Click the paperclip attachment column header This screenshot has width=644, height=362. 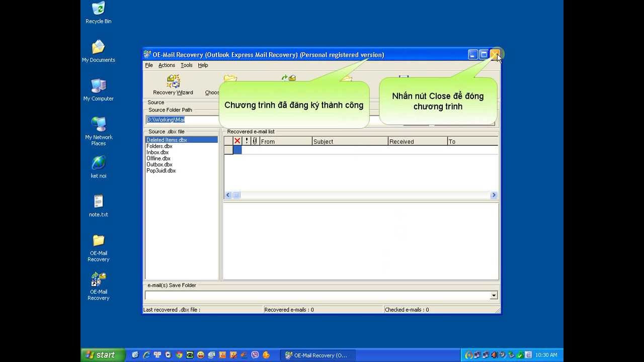coord(255,141)
